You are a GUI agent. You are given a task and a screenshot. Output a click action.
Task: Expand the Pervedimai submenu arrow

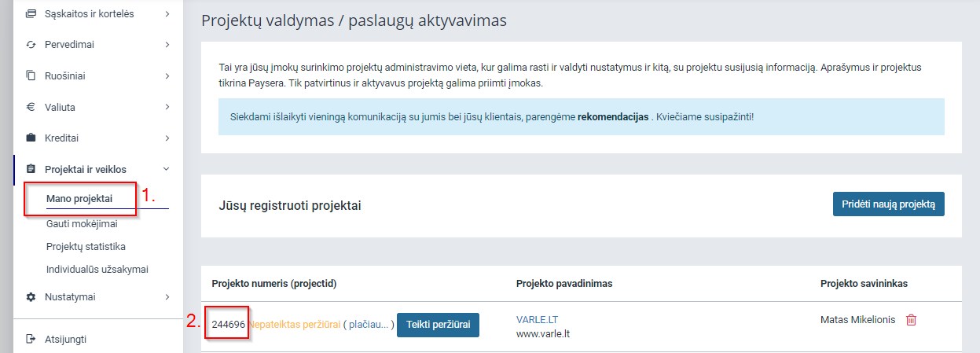[x=167, y=45]
